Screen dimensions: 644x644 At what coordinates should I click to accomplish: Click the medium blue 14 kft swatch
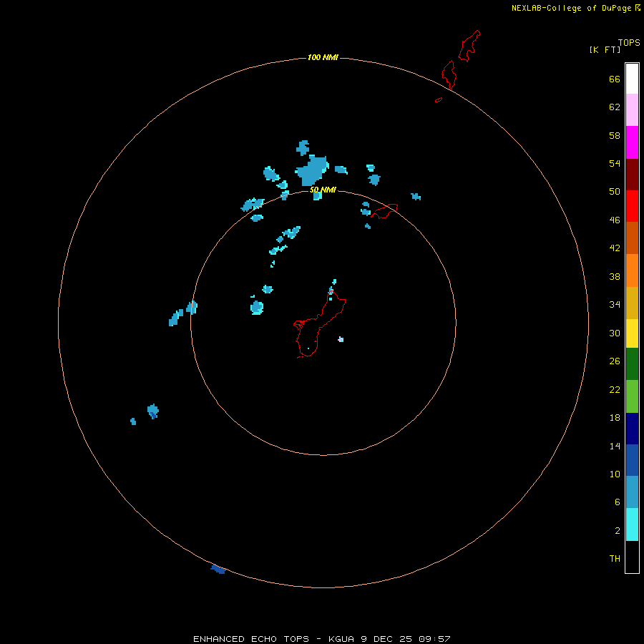[632, 460]
